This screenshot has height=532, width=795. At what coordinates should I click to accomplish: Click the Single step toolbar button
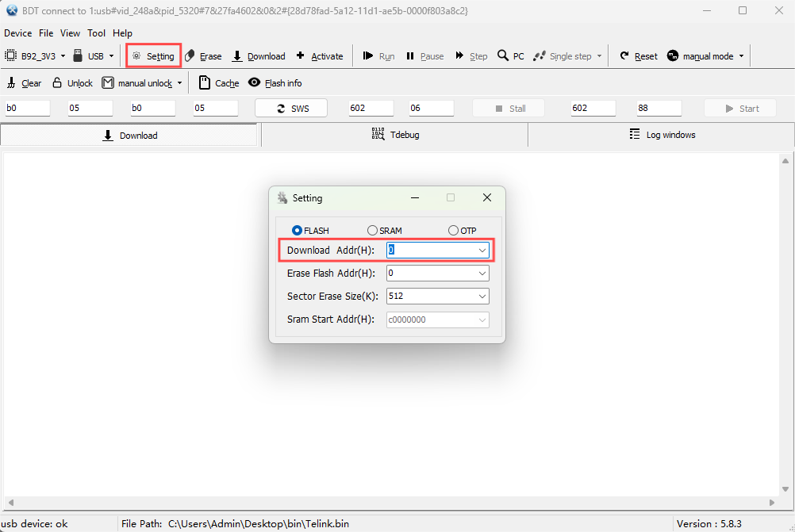click(563, 55)
